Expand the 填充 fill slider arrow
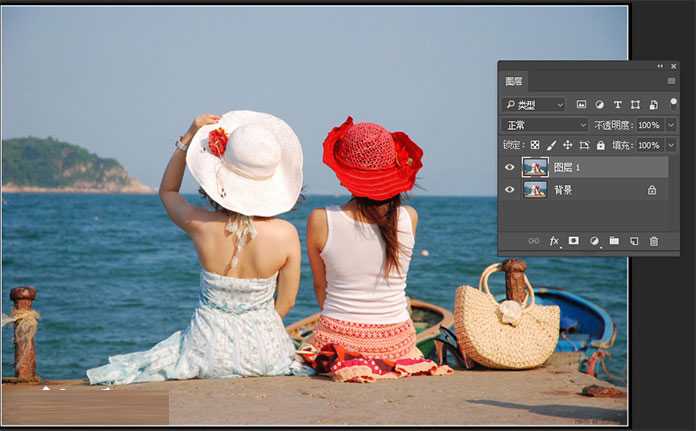This screenshot has height=431, width=696. click(671, 145)
